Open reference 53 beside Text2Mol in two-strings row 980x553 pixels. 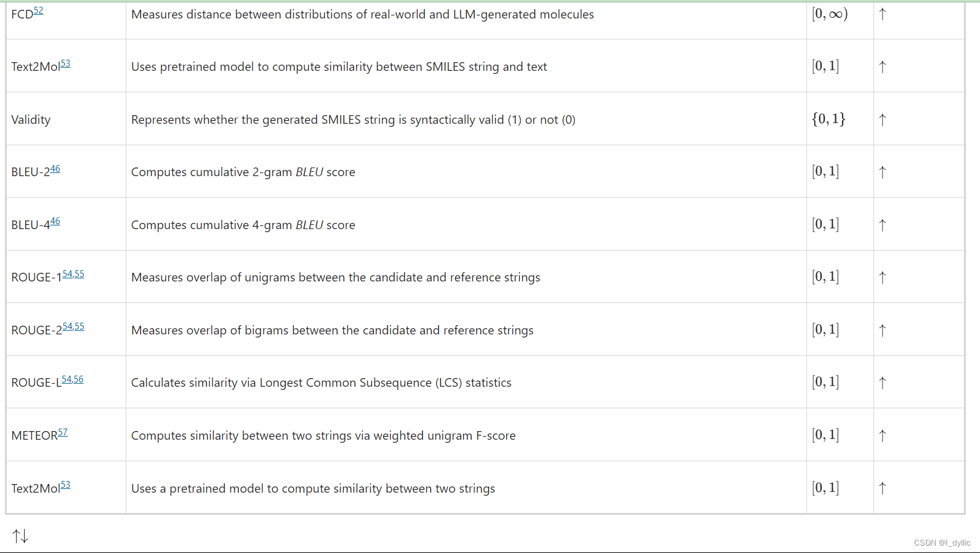point(65,485)
